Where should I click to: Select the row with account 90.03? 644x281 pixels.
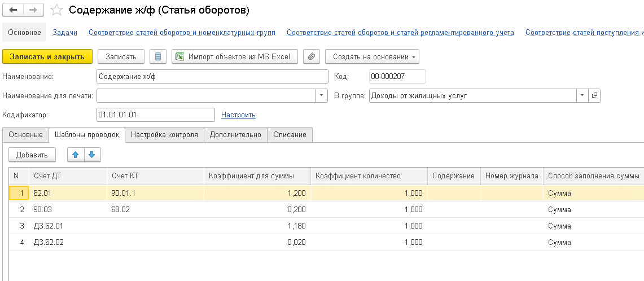pos(68,210)
